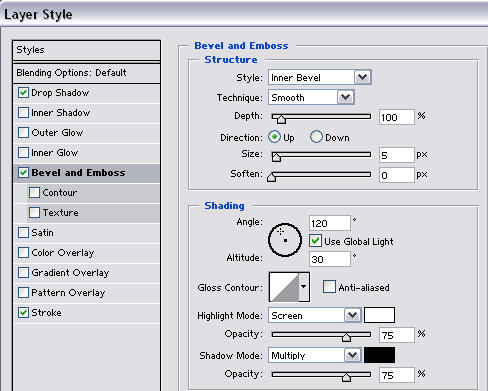Enable the Color Overlay checkbox

tap(23, 252)
